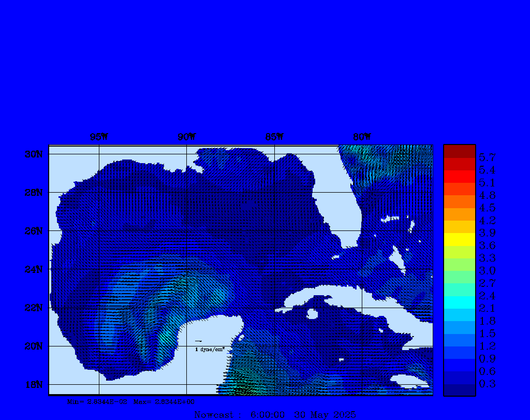This screenshot has width=530, height=420.
Task: Select the light green 3.0 legend band
Action: (x=459, y=264)
